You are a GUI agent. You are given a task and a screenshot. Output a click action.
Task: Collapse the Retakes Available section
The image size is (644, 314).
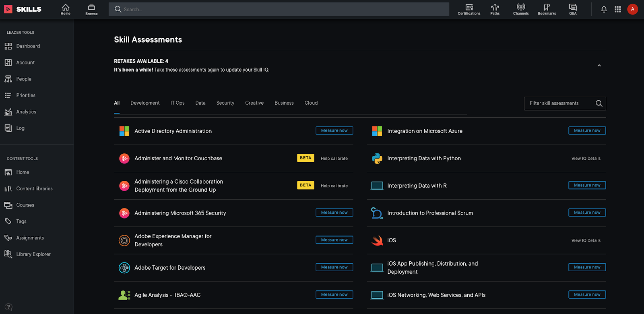click(599, 66)
